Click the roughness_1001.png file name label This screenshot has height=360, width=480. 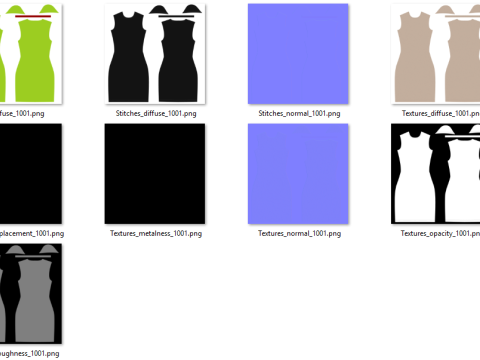point(30,353)
